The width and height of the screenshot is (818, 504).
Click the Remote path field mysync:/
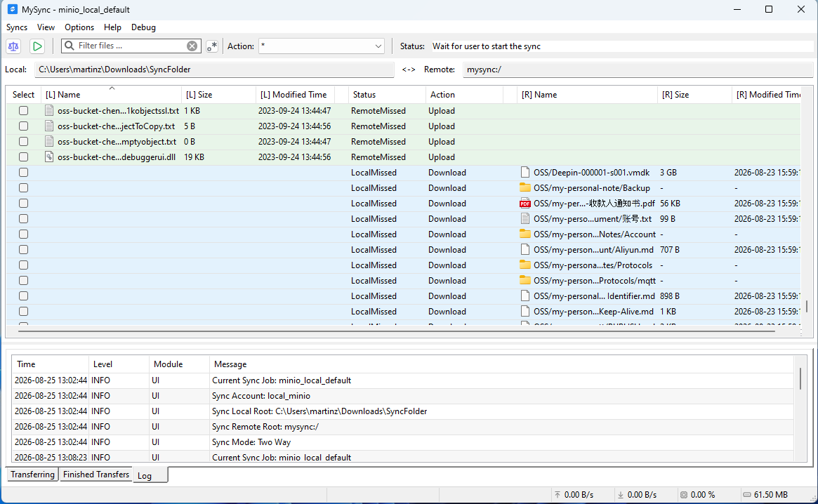pyautogui.click(x=638, y=69)
